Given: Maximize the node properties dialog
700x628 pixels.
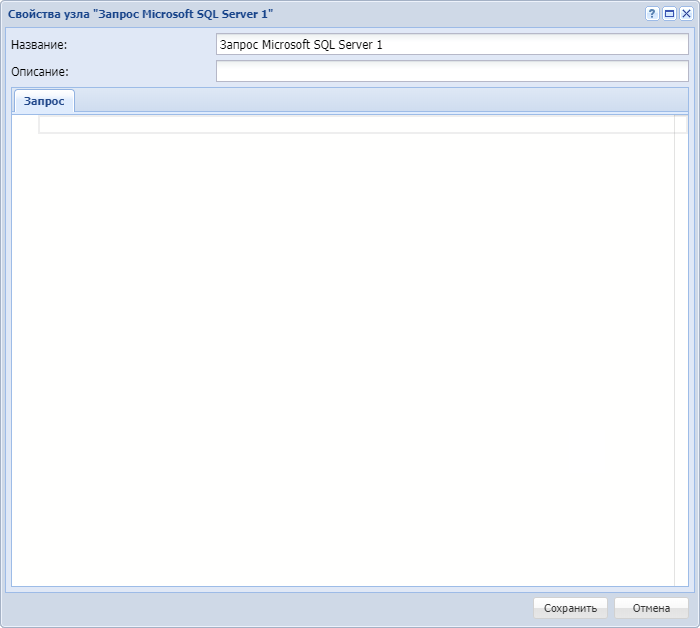Looking at the screenshot, I should pyautogui.click(x=669, y=14).
